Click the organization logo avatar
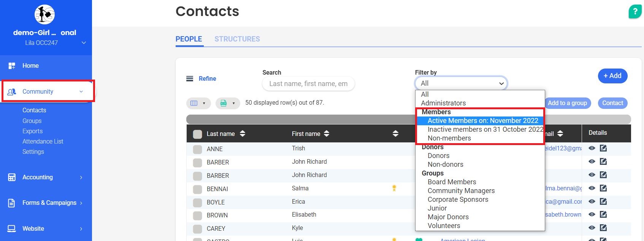Screen dimensions: 644x241 (44, 15)
